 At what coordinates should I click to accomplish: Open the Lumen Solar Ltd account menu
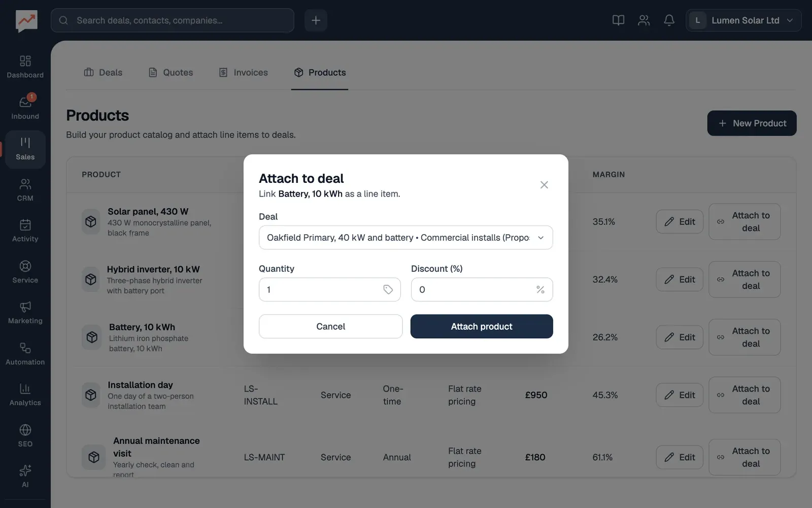coord(743,20)
